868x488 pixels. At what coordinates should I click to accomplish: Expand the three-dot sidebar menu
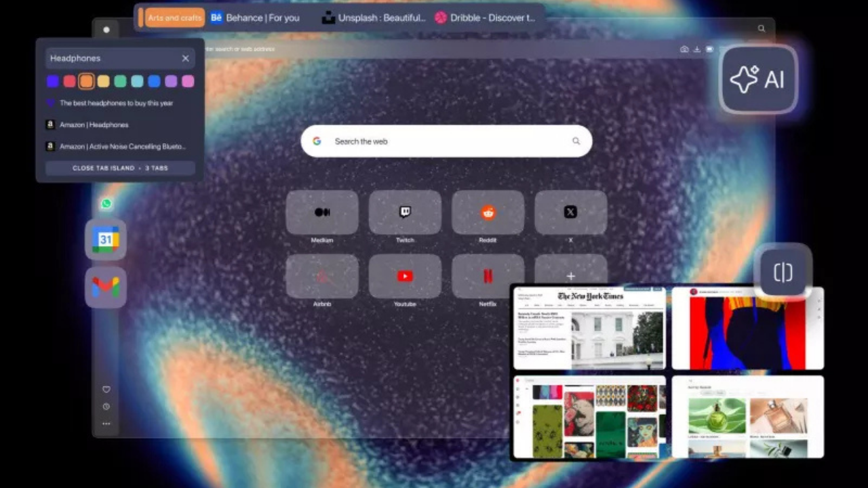(x=106, y=424)
